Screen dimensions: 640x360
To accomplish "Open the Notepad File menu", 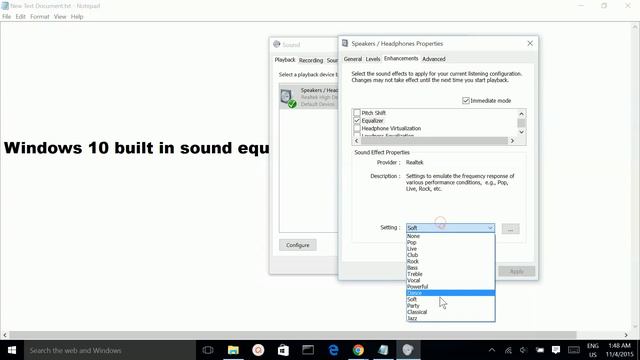I will click(7, 17).
